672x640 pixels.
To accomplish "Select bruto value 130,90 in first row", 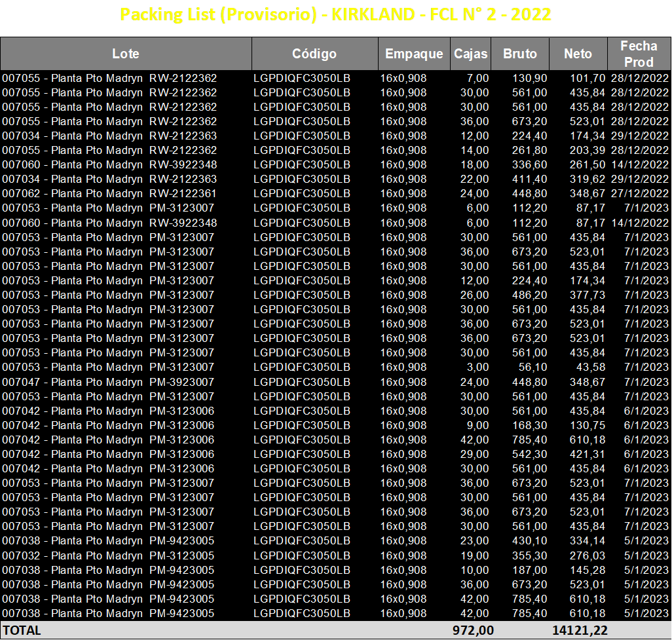I will tap(530, 79).
